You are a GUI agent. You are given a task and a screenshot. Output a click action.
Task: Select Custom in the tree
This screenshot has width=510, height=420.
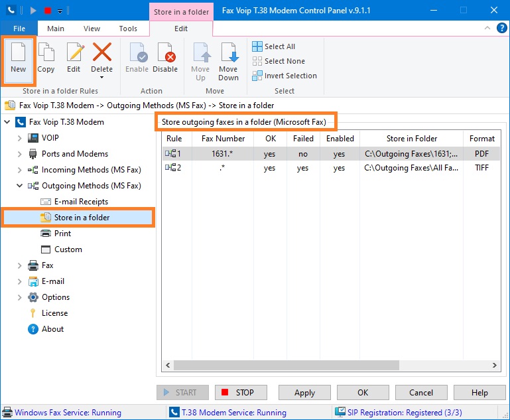(x=68, y=249)
